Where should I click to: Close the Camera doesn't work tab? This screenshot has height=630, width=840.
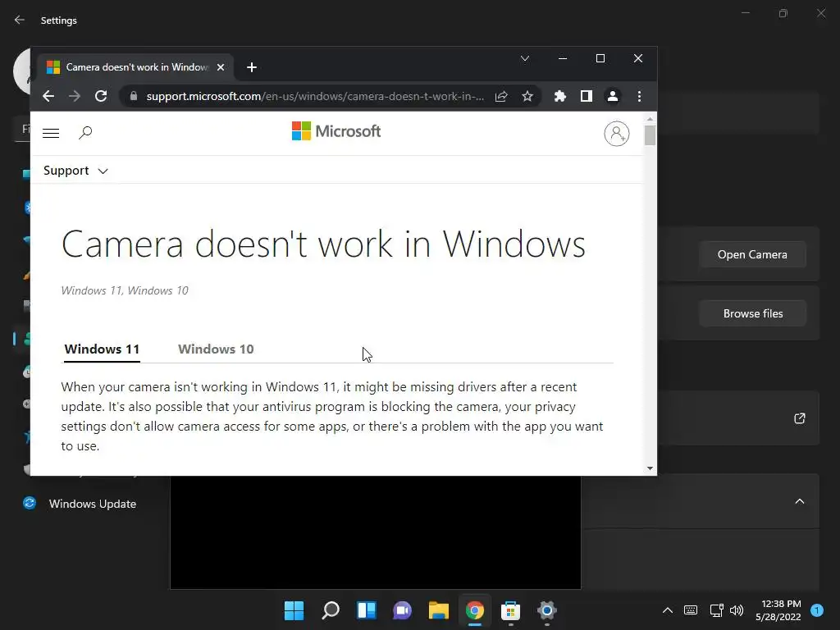click(220, 67)
